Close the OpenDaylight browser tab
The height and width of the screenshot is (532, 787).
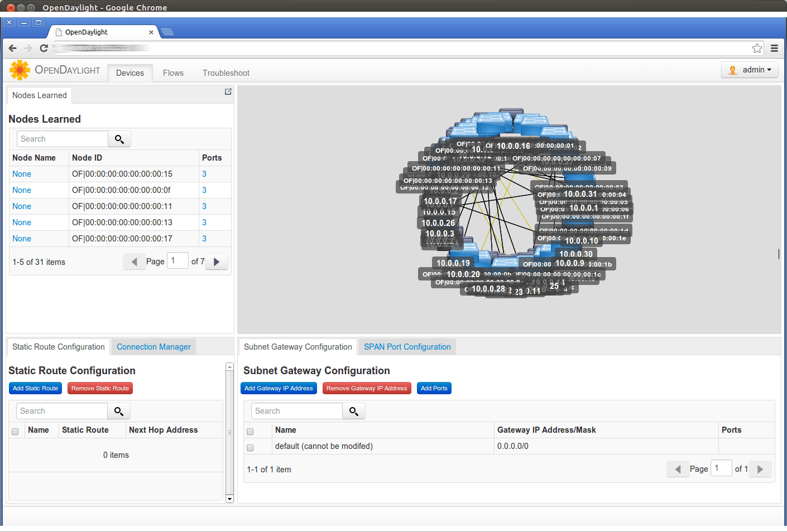[x=151, y=32]
